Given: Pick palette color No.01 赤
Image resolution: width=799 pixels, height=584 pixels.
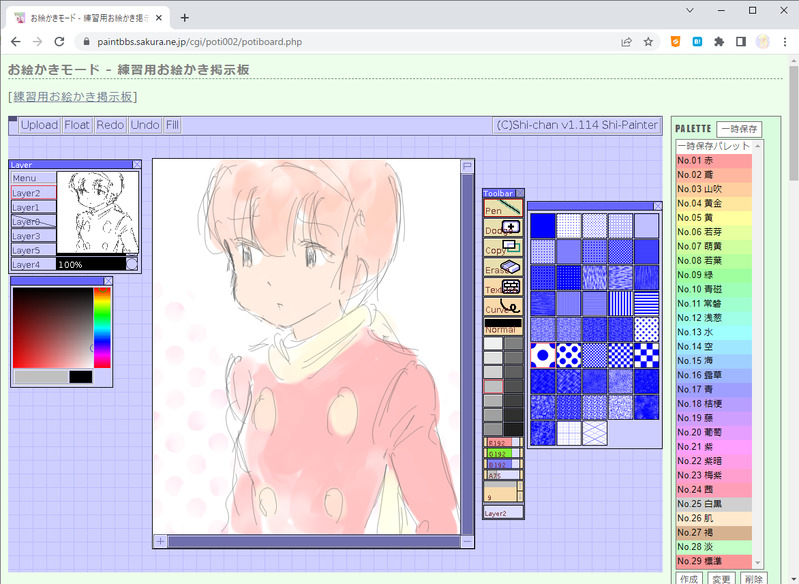Looking at the screenshot, I should click(x=714, y=160).
